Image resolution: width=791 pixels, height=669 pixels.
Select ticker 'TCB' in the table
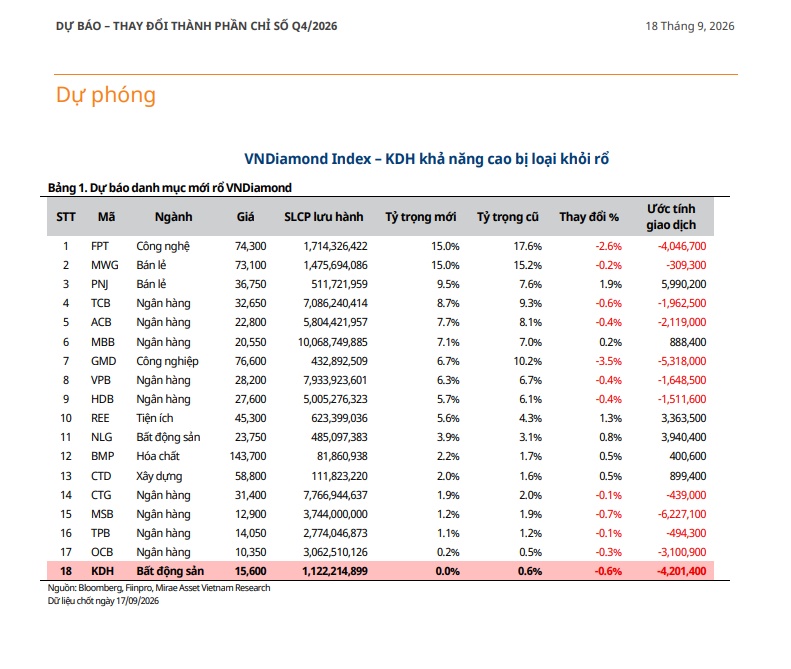[100, 303]
